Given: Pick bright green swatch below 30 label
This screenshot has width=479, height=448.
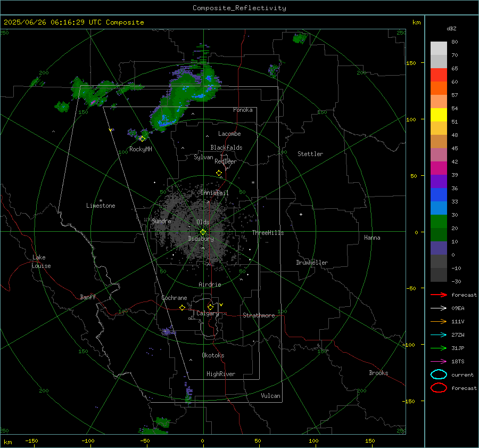Looking at the screenshot, I should tap(439, 222).
